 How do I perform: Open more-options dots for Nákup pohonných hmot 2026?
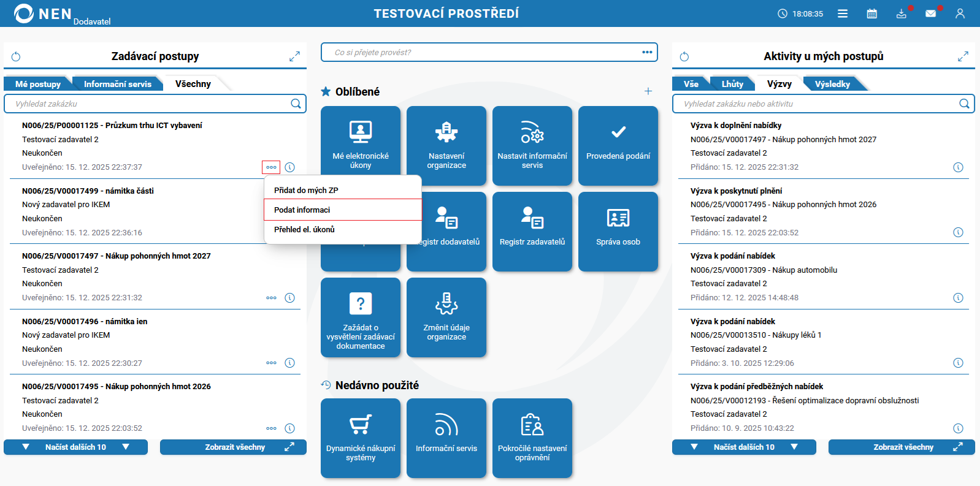[271, 428]
